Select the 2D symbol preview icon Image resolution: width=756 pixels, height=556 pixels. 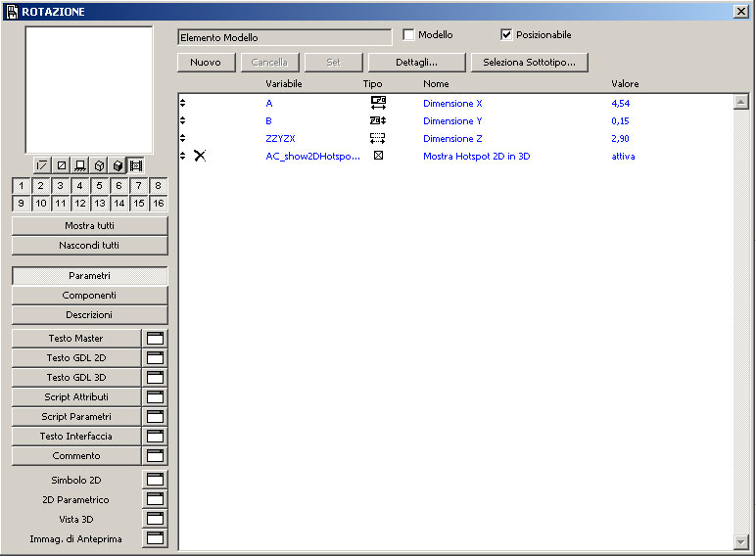43,165
